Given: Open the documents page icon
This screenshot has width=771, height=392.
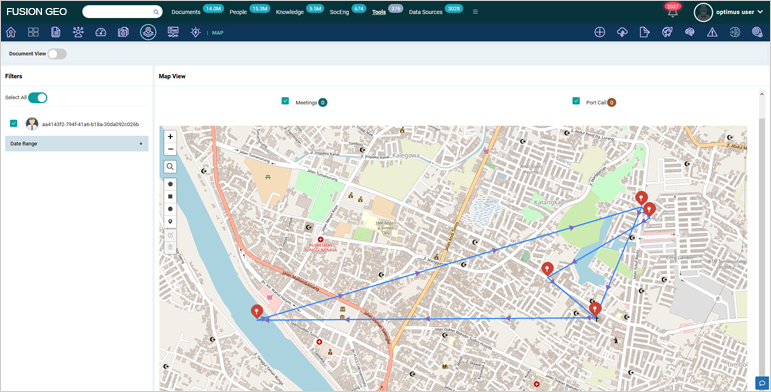Looking at the screenshot, I should click(56, 32).
